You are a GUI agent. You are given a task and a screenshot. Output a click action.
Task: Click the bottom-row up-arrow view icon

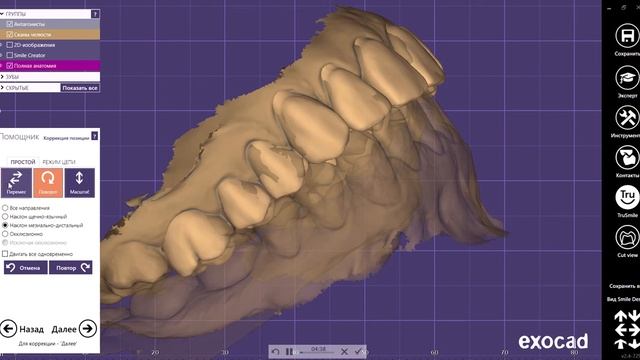click(620, 344)
